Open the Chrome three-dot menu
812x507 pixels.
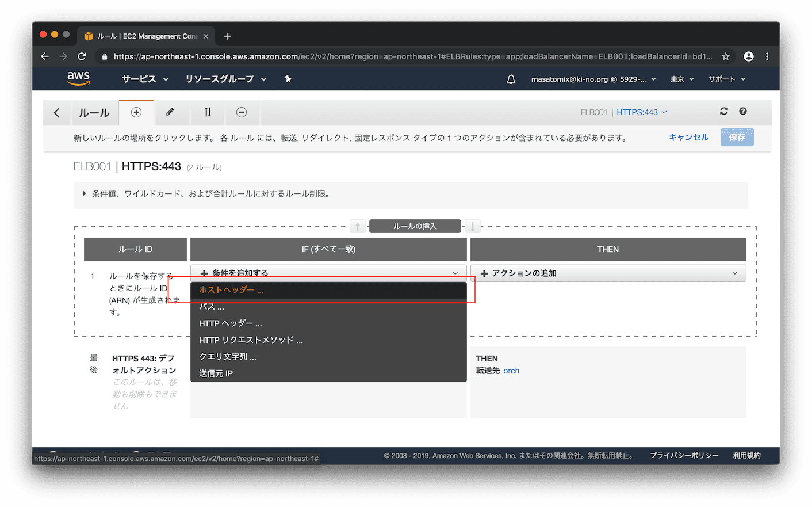tap(767, 56)
